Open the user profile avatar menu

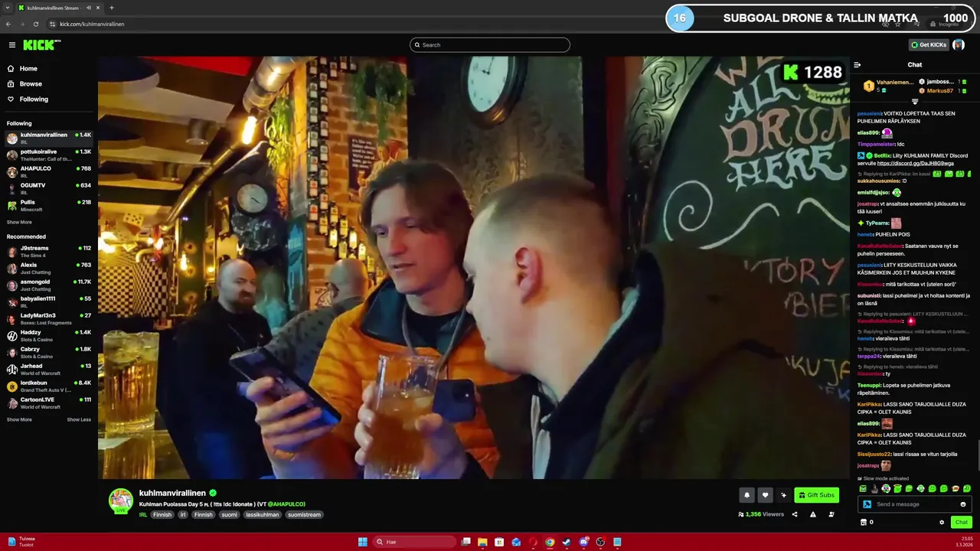point(959,45)
